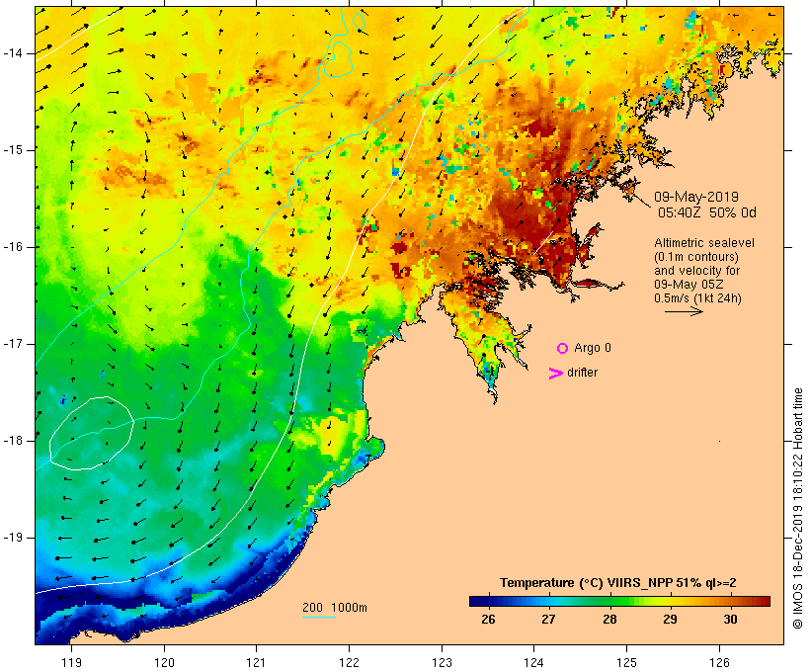Screen dimensions: 810x672
Task: Click the -15 latitude axis label
Action: pos(13,150)
